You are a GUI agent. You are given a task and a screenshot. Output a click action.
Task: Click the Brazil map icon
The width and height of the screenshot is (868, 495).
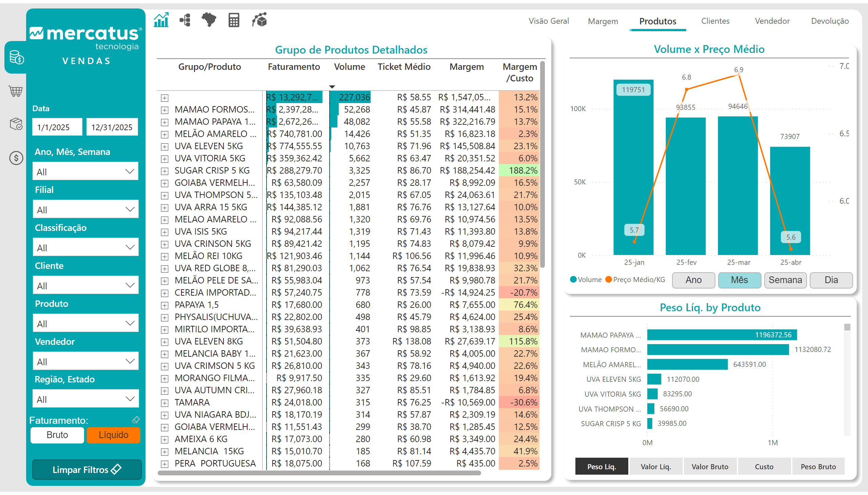click(x=209, y=20)
